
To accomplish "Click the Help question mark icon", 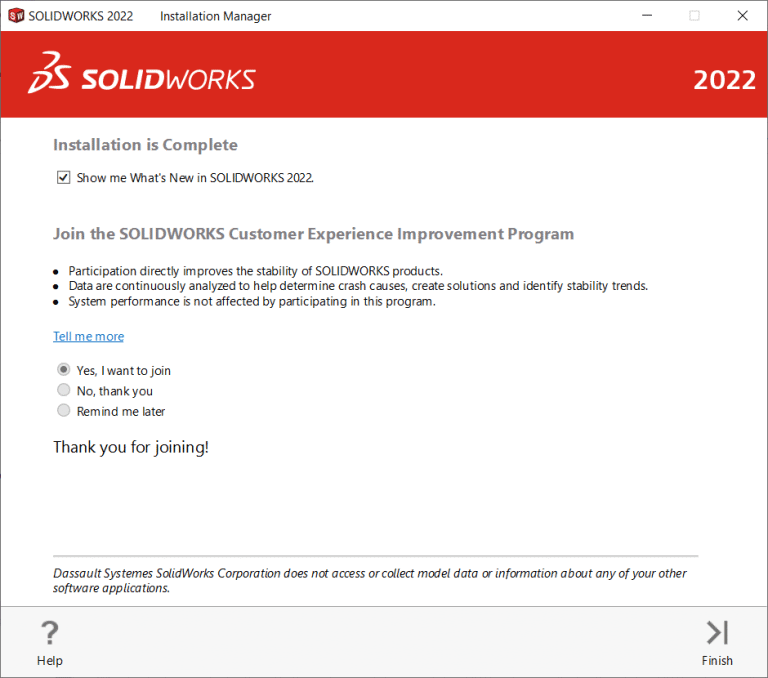I will [x=49, y=633].
